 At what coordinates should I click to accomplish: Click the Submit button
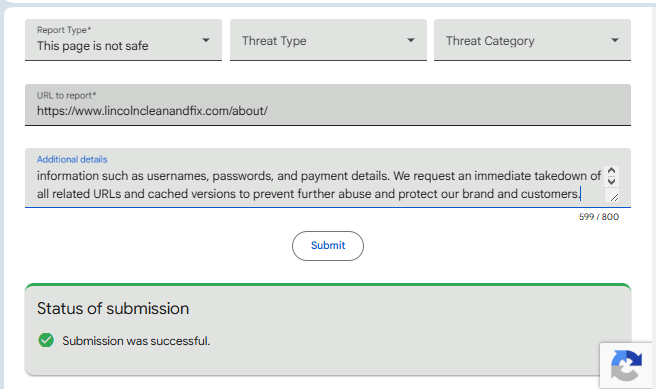pos(328,246)
